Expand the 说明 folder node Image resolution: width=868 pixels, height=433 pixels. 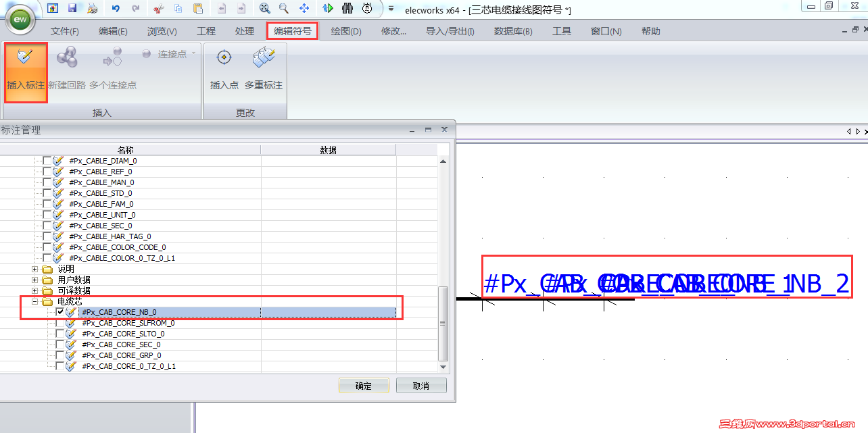click(x=35, y=269)
